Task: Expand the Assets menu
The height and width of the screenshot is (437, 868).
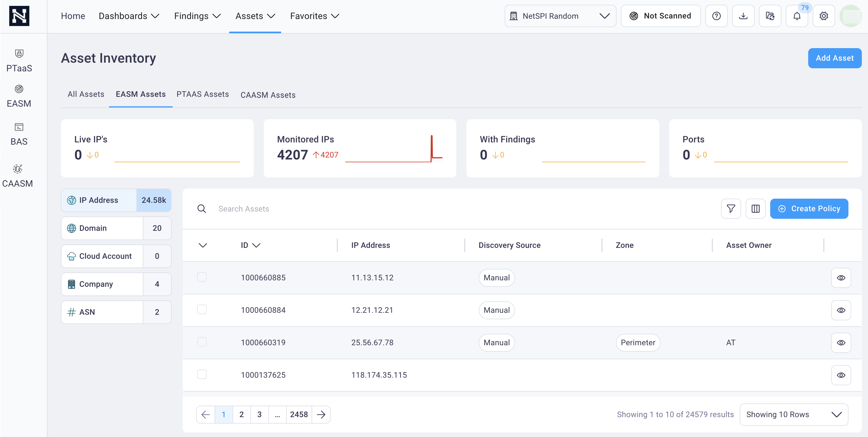Action: (255, 16)
